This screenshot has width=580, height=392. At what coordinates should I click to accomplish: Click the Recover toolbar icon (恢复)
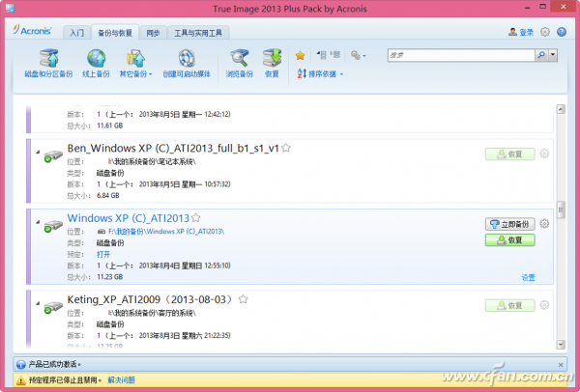click(272, 63)
